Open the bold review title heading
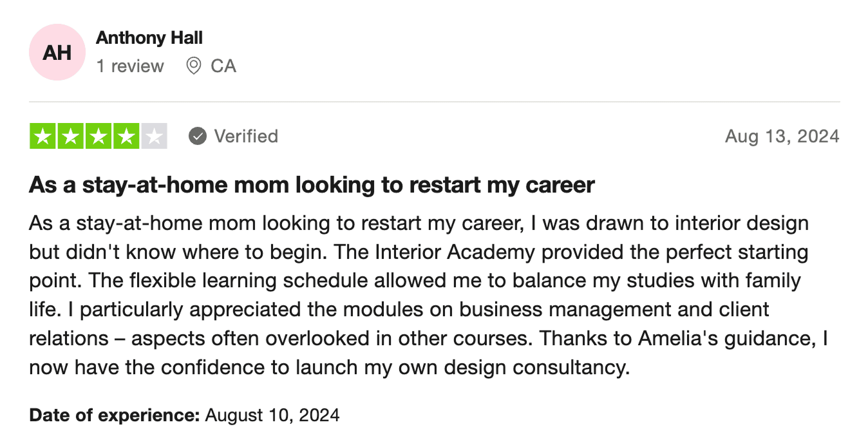Image resolution: width=868 pixels, height=447 pixels. pos(312,185)
